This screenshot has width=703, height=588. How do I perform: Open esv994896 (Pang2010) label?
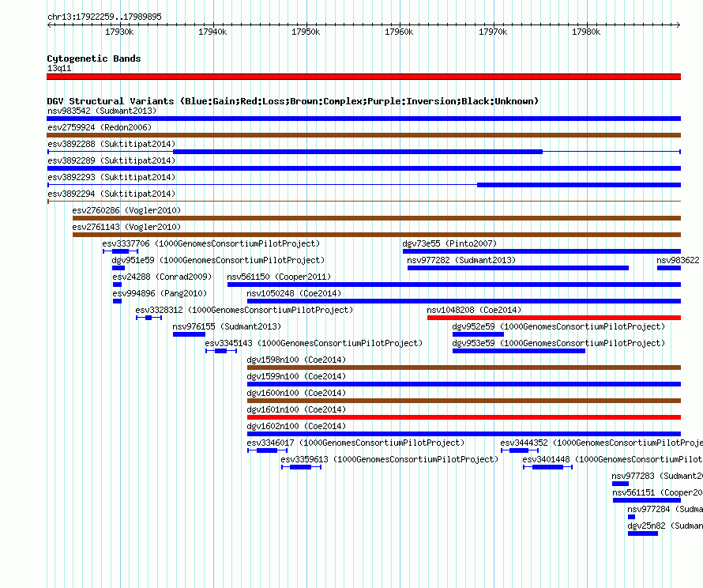[160, 293]
